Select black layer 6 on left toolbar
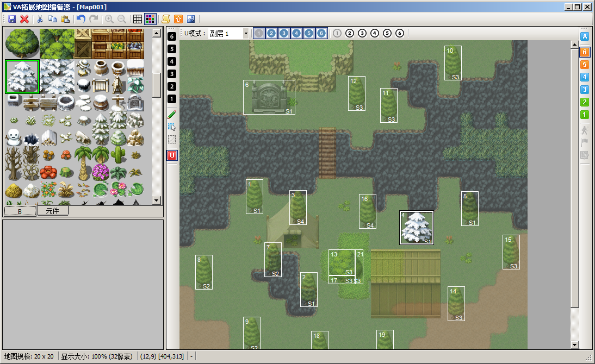Screen dimensions: 595x364 point(172,36)
